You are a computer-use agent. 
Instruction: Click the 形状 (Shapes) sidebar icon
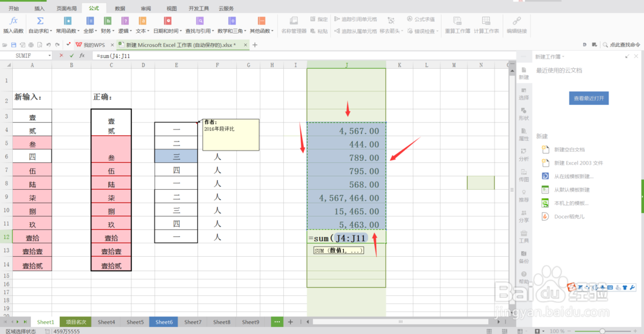pyautogui.click(x=524, y=114)
